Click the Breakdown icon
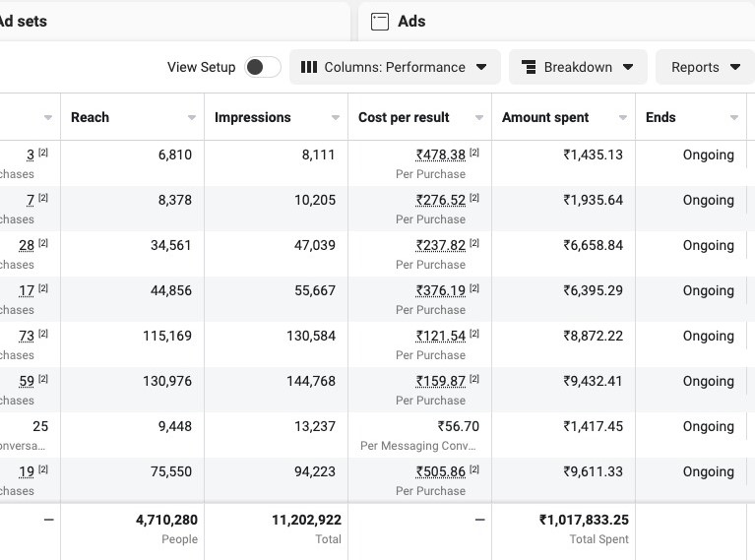The width and height of the screenshot is (755, 560). (x=528, y=67)
